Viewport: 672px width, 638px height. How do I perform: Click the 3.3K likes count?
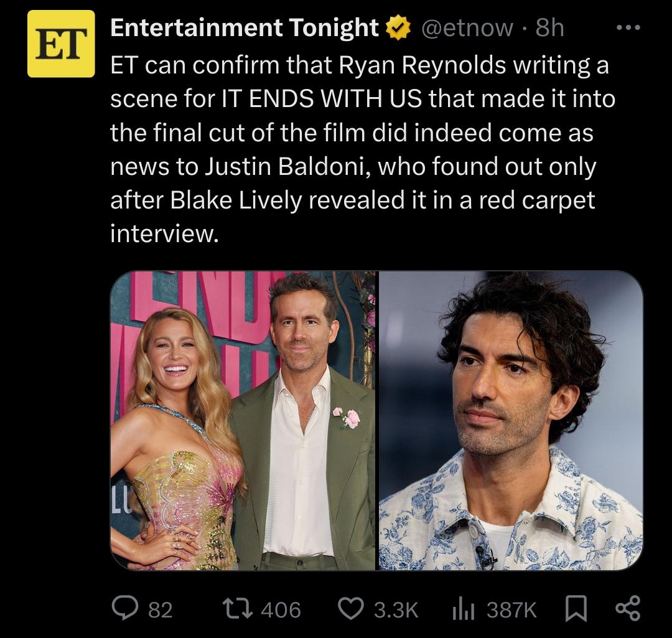[396, 609]
